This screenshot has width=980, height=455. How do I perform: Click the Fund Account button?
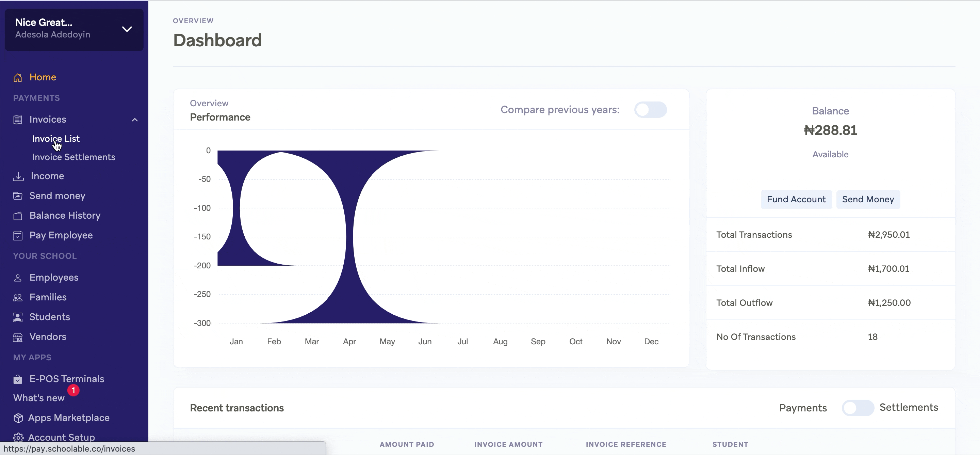[796, 200]
